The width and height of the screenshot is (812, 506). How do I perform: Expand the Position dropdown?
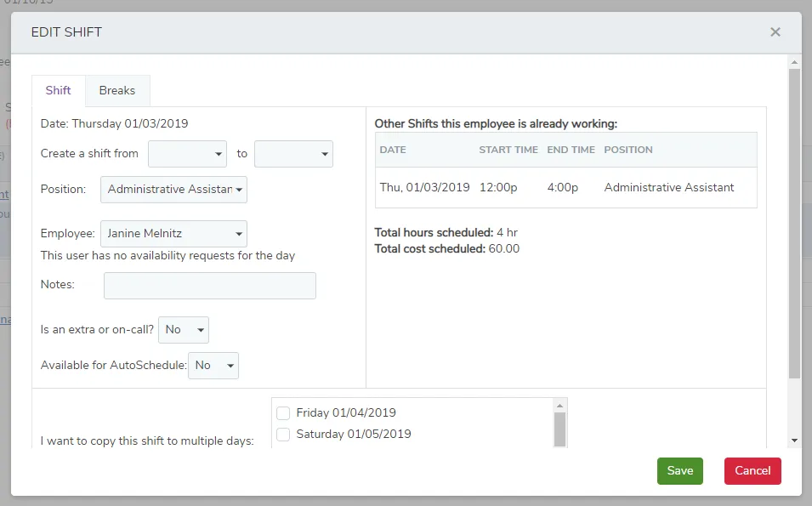pos(173,190)
